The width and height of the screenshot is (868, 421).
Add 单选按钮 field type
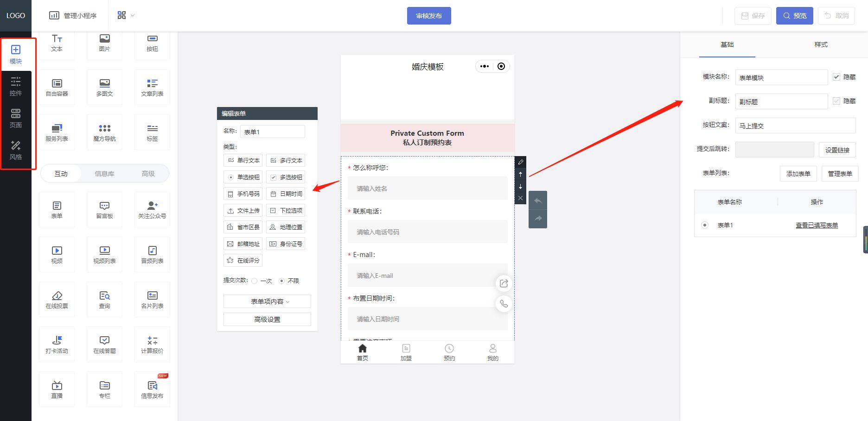point(243,177)
